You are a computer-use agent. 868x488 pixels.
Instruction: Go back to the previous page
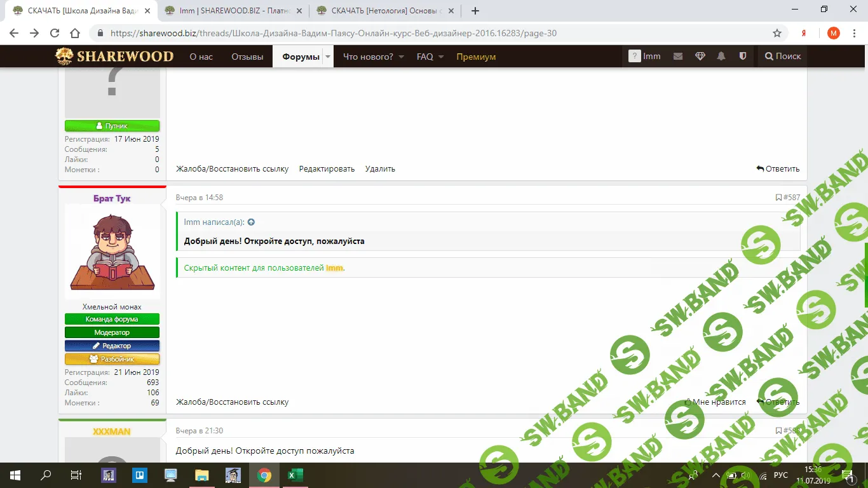pos(14,33)
